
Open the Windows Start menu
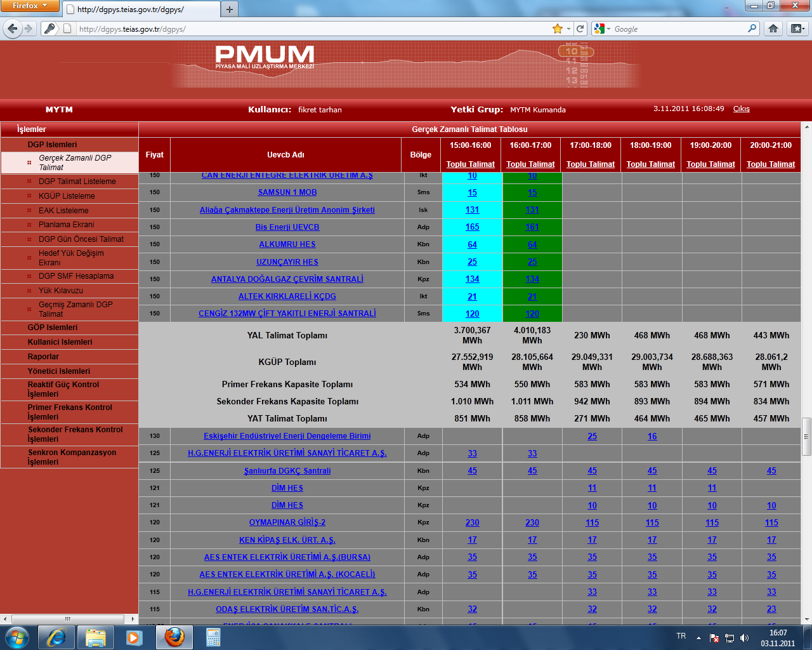coord(17,637)
